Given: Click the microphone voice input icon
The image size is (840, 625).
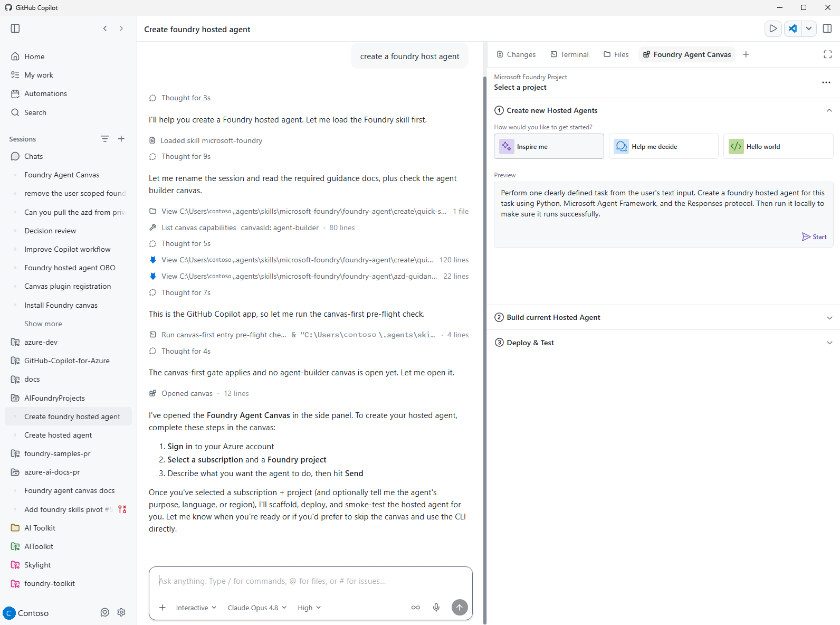Looking at the screenshot, I should coord(436,608).
